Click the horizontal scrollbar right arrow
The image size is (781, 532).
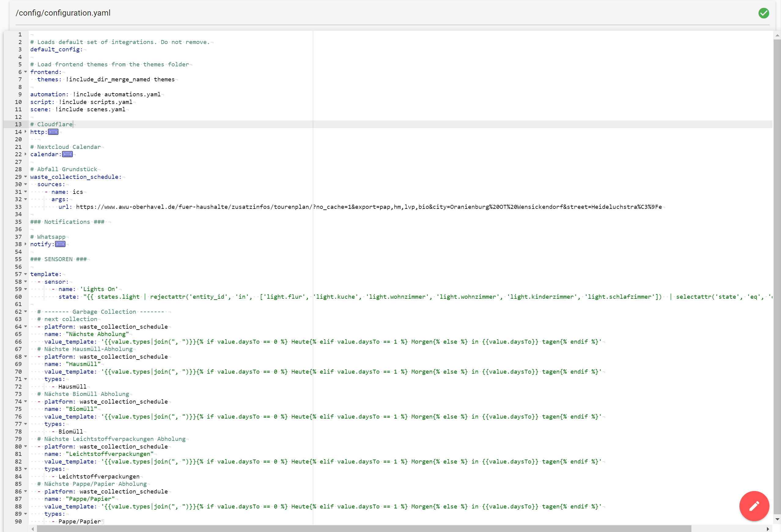(x=768, y=529)
